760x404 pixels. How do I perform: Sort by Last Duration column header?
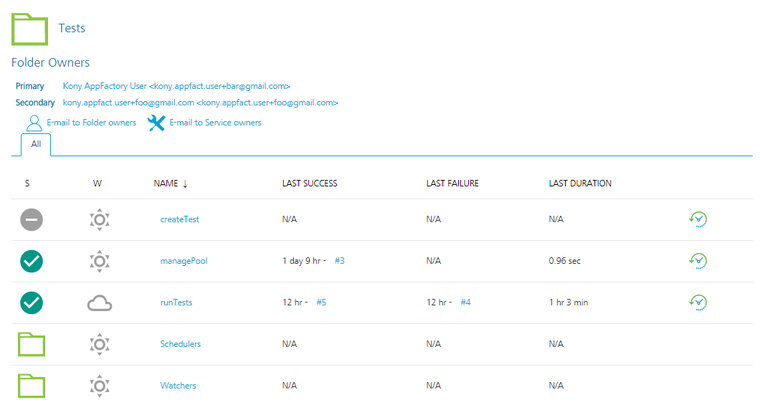click(580, 184)
